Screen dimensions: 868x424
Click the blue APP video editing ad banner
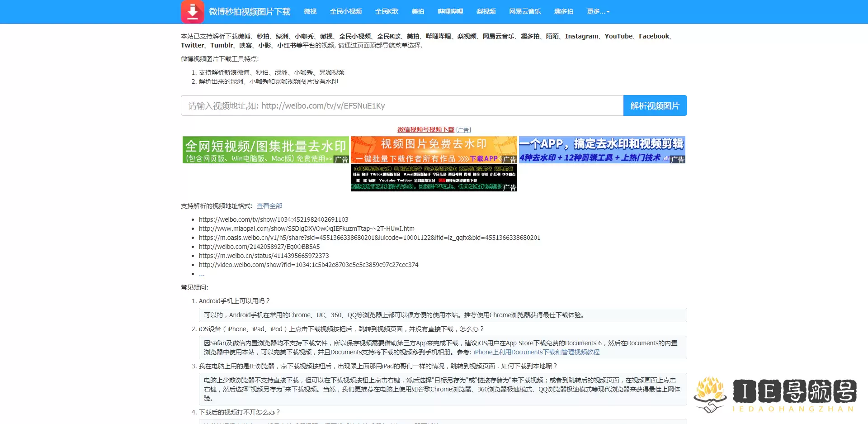[x=602, y=150]
